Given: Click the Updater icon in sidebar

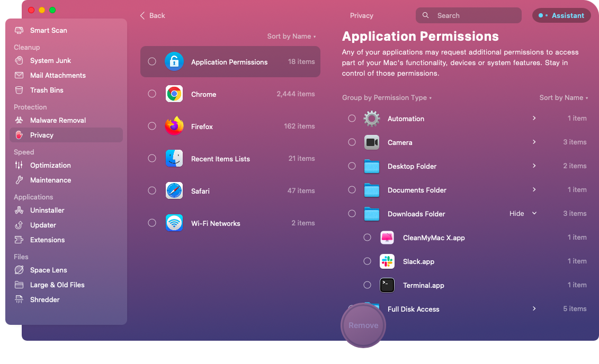Looking at the screenshot, I should [19, 225].
